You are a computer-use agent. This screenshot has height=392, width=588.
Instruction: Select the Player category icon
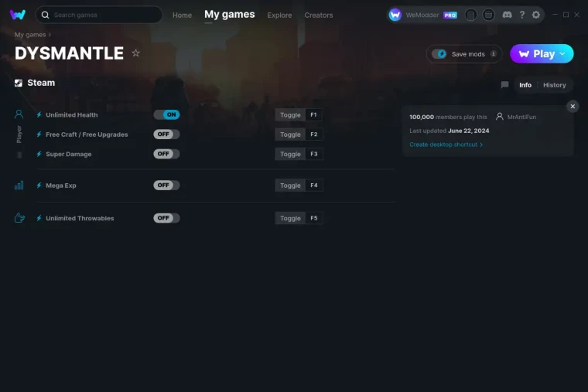click(x=19, y=114)
